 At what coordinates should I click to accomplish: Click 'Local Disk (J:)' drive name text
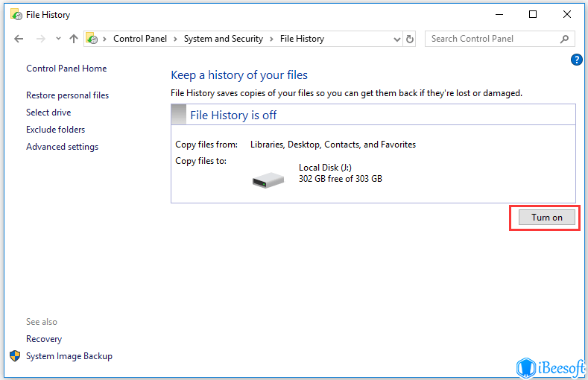[x=325, y=168]
